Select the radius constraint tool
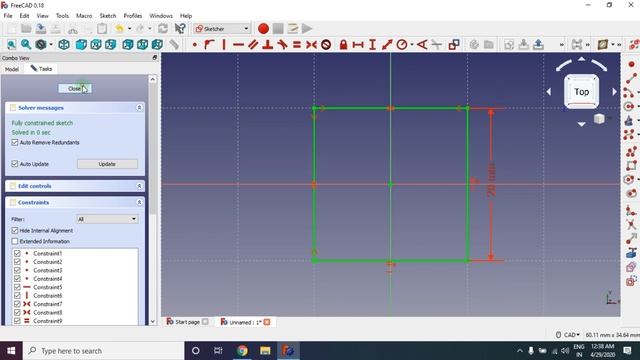 (402, 44)
